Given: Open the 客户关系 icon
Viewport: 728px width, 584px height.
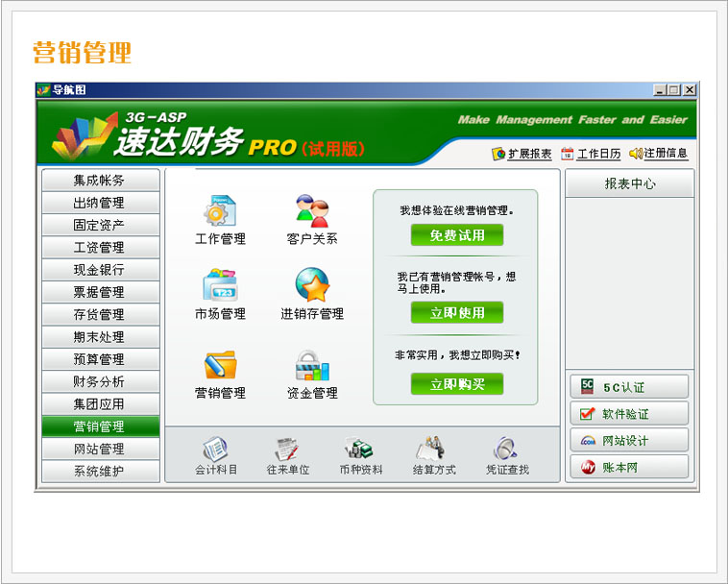Looking at the screenshot, I should [312, 211].
